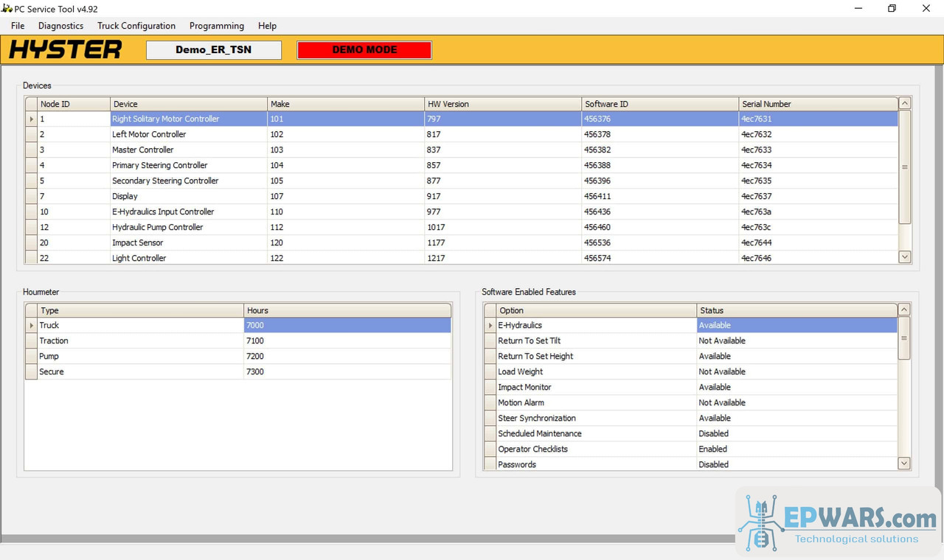Click the features Status column header
This screenshot has height=560, width=944.
click(797, 310)
